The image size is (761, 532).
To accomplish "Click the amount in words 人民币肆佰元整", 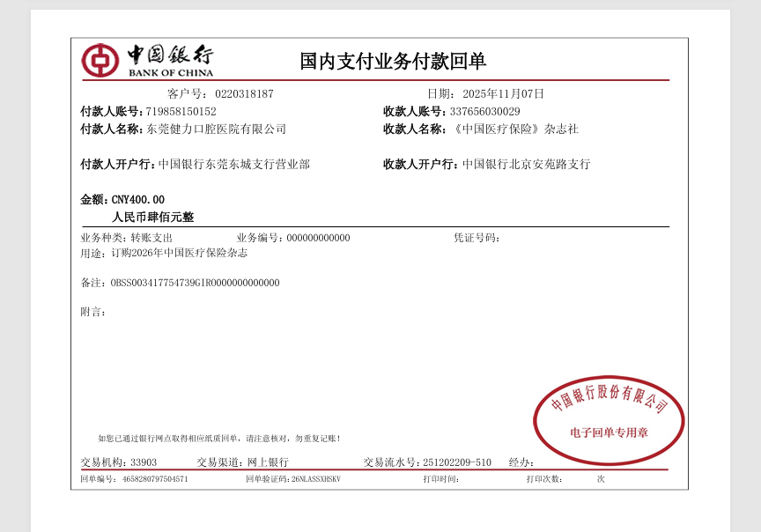I will pyautogui.click(x=152, y=217).
